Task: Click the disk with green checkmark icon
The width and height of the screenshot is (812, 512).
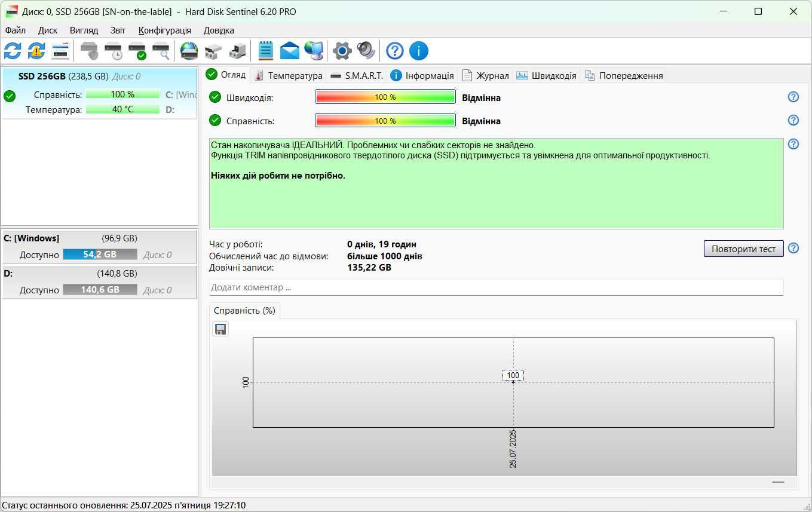Action: point(137,51)
